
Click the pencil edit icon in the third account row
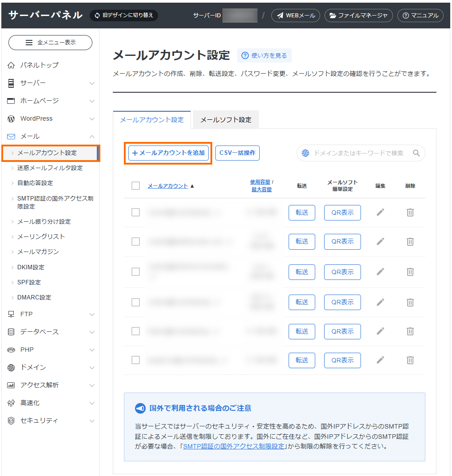coord(381,271)
